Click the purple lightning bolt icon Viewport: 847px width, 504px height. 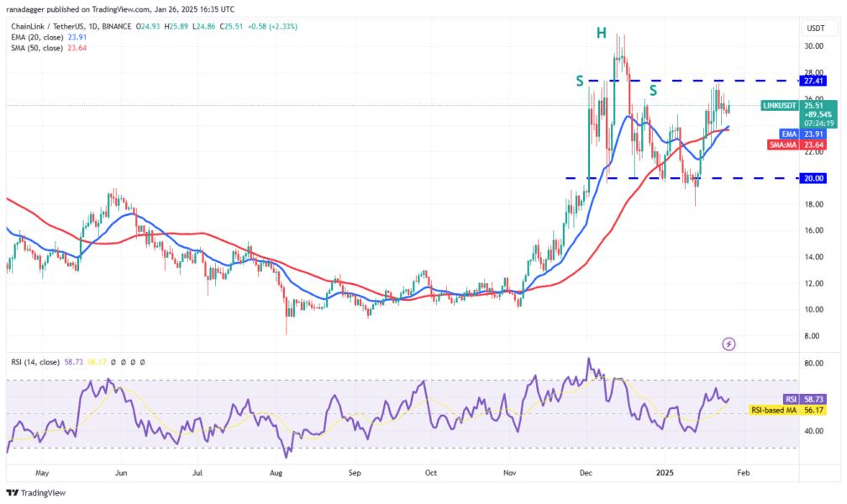point(729,344)
